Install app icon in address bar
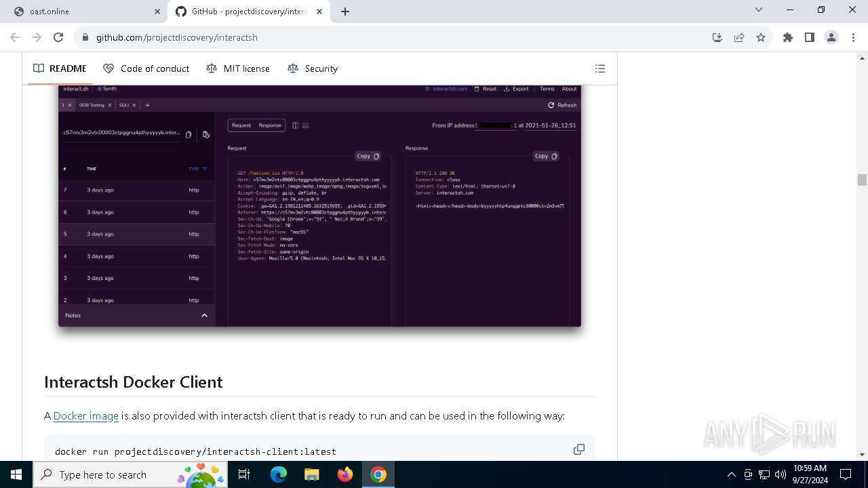Image resolution: width=868 pixels, height=488 pixels. click(717, 37)
